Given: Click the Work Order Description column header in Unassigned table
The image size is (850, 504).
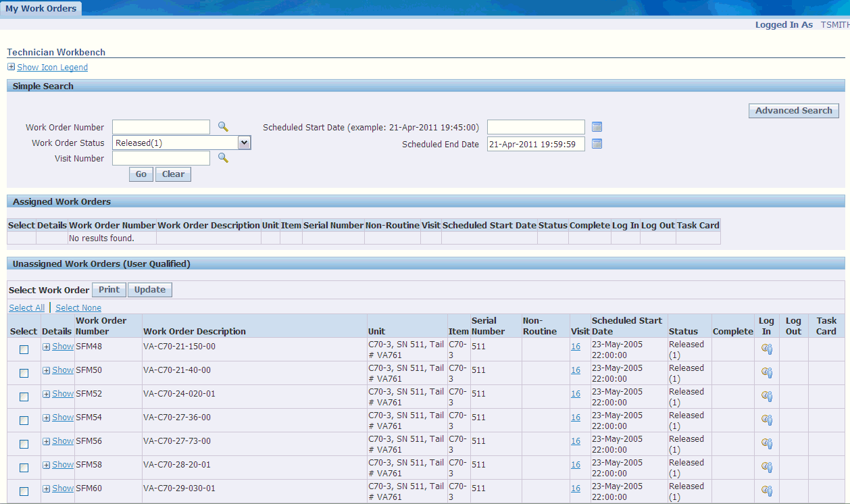Looking at the screenshot, I should coord(195,332).
